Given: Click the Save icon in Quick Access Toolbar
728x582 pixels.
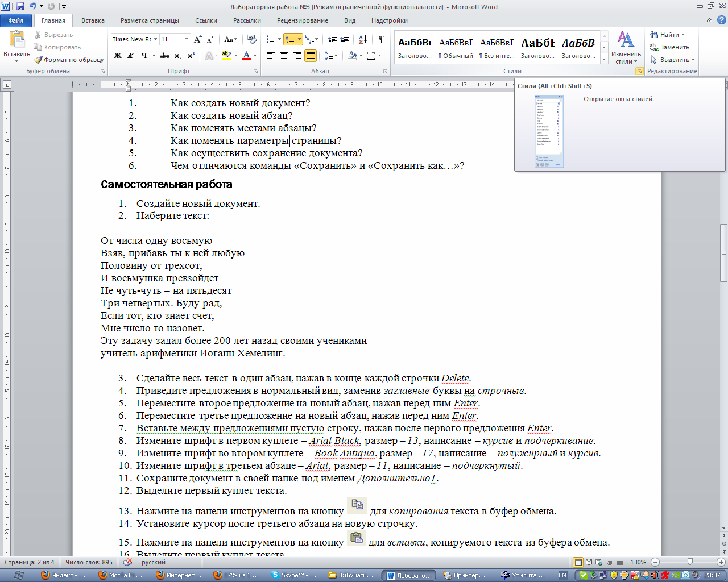Looking at the screenshot, I should (x=20, y=7).
